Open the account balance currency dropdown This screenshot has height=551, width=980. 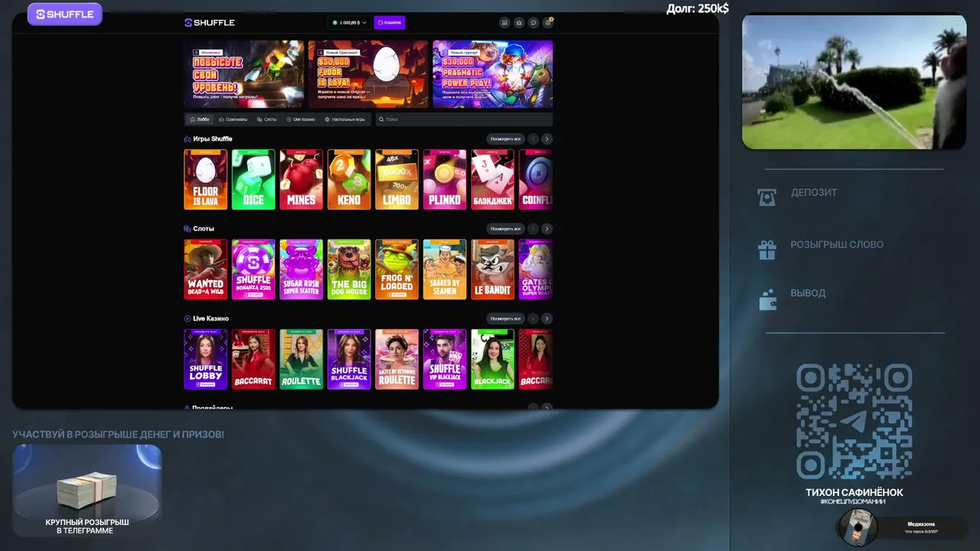pyautogui.click(x=349, y=23)
